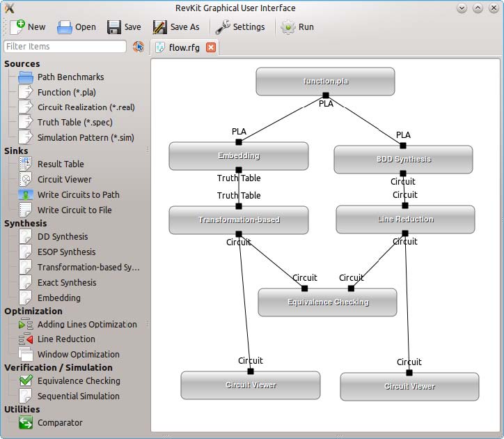The image size is (504, 439).
Task: Select the Circuit Viewer node under Line Reduction
Action: click(409, 387)
